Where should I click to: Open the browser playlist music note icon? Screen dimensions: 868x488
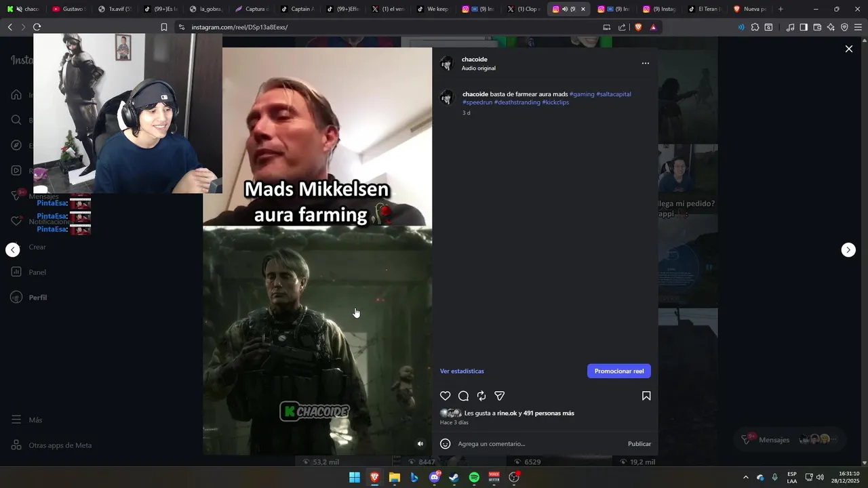pos(790,27)
